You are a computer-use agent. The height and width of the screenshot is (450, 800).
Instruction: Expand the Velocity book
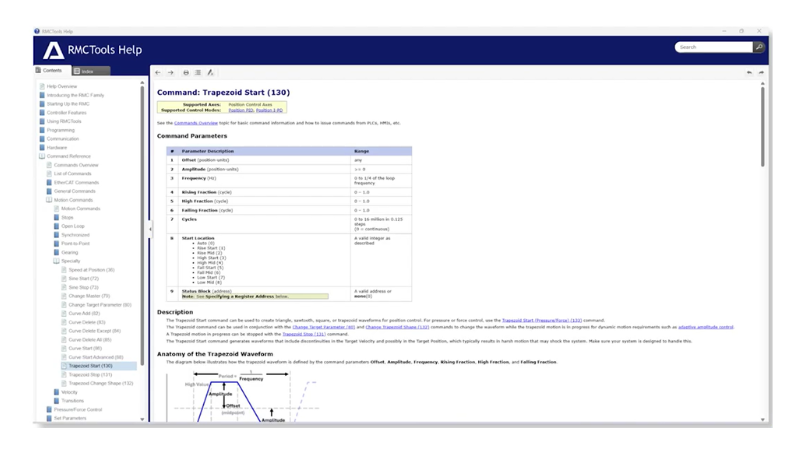coord(57,392)
